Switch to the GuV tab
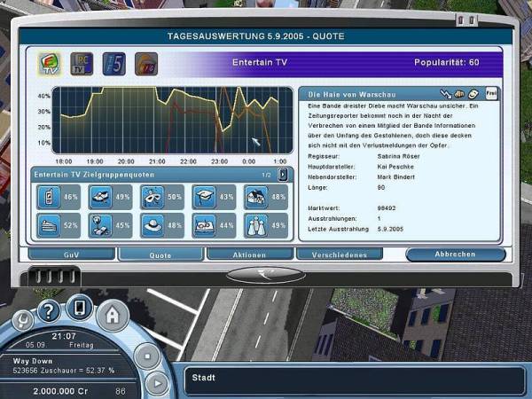Screen dimensions: 532x399 (x=71, y=254)
